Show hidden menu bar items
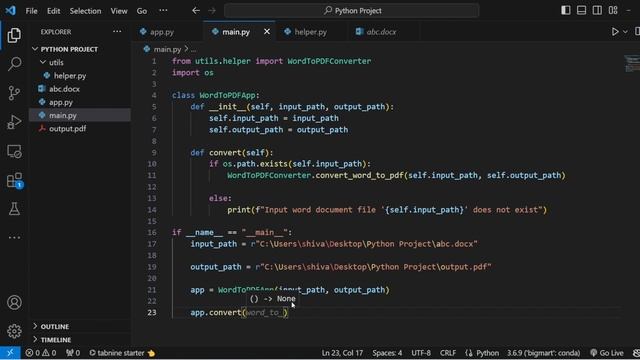 pos(163,11)
